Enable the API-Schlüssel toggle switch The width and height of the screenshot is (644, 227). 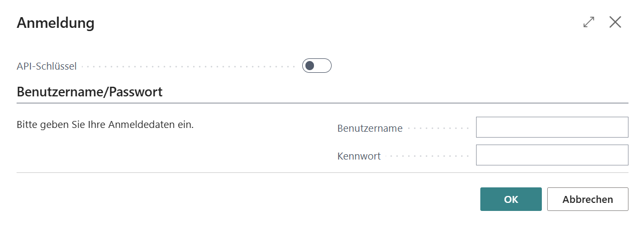317,66
